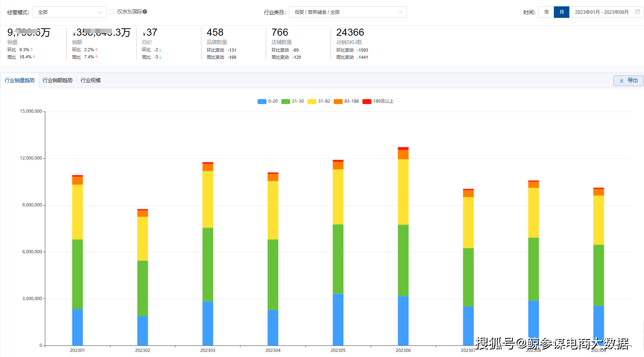
Task: Click the 202301 stacked bar
Action: click(x=77, y=260)
